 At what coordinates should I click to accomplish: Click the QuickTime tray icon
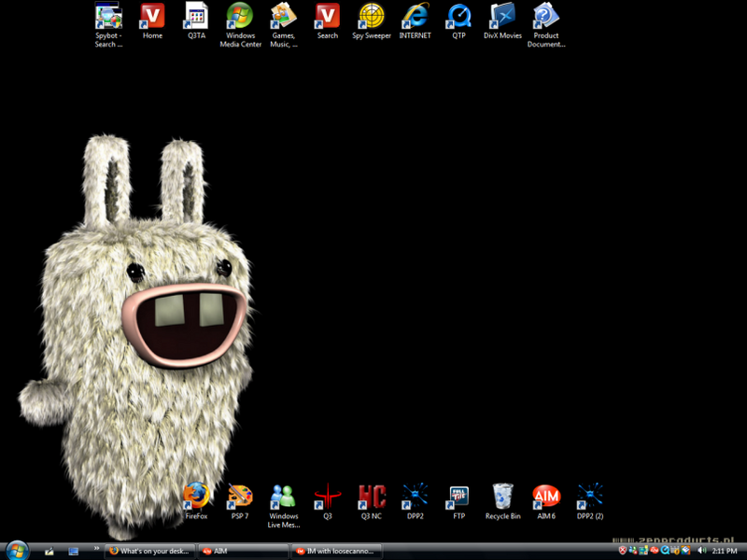[665, 551]
